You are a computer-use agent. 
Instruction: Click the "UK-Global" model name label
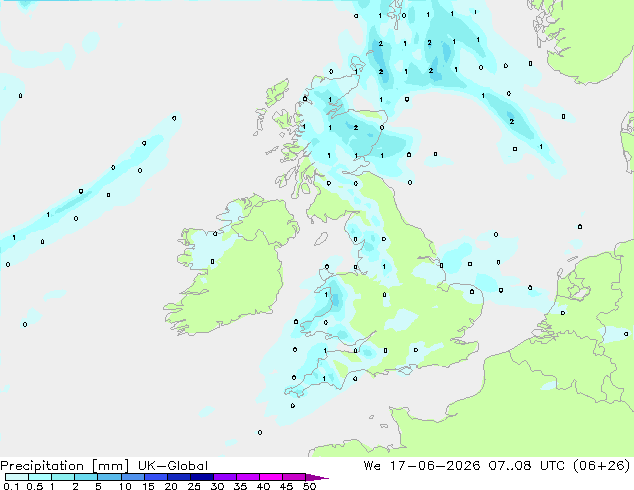pos(173,466)
